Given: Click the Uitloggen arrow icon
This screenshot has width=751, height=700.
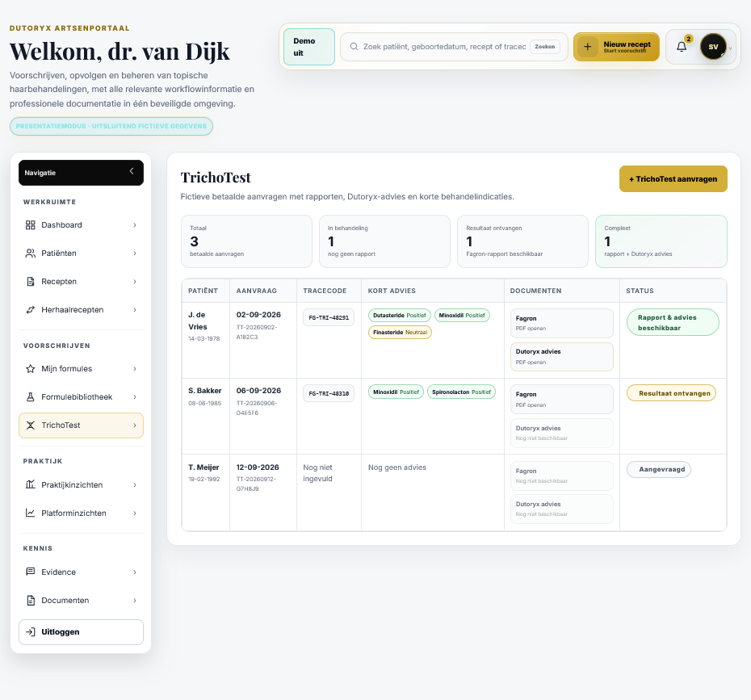Looking at the screenshot, I should click(x=30, y=632).
